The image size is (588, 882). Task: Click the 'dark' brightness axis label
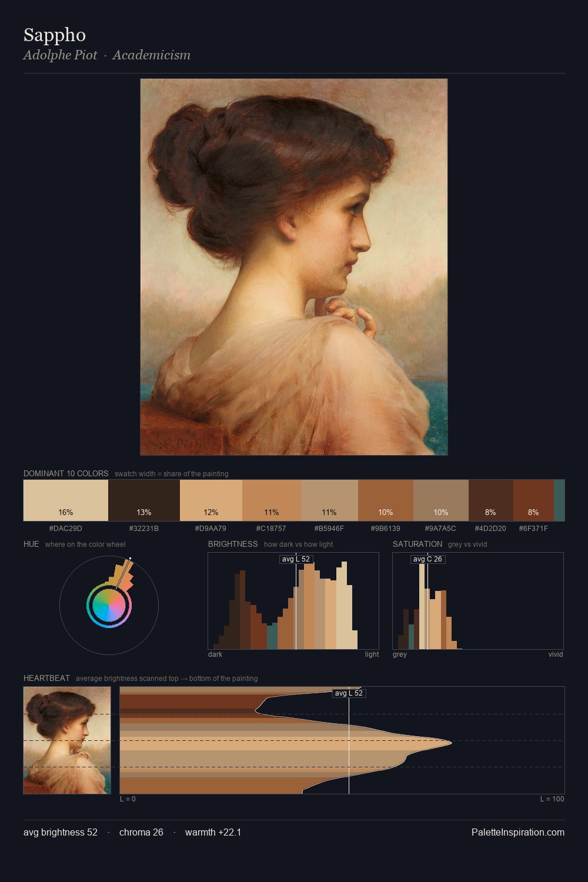pyautogui.click(x=215, y=654)
